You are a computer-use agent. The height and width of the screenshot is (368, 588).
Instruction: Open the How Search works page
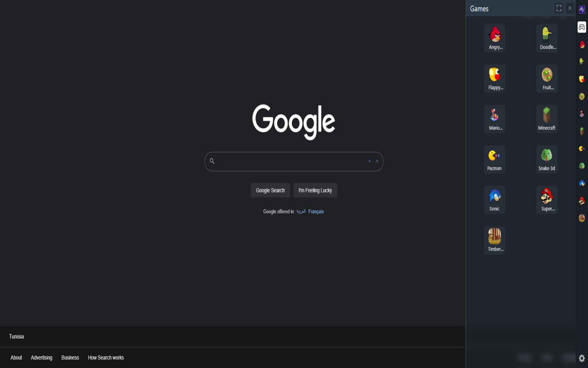click(x=106, y=357)
